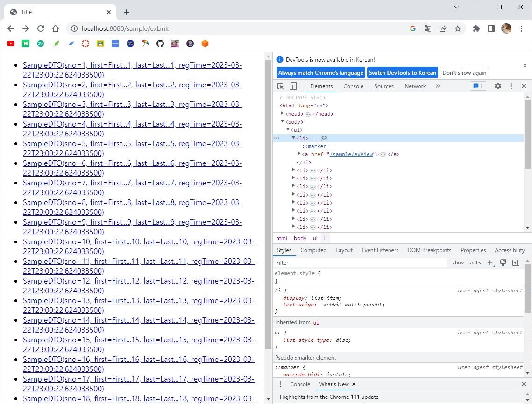Switch to the Elements tab
This screenshot has width=532, height=404.
(x=321, y=86)
